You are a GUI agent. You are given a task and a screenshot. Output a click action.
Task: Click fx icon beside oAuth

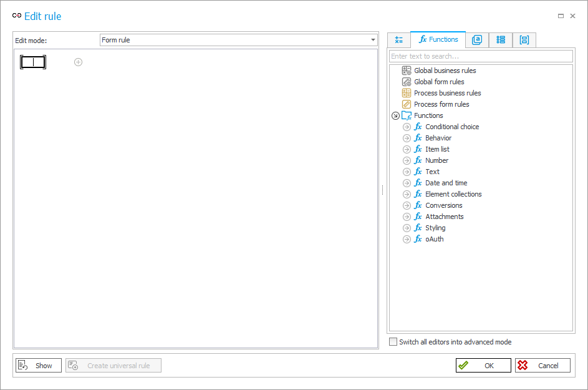coord(418,240)
